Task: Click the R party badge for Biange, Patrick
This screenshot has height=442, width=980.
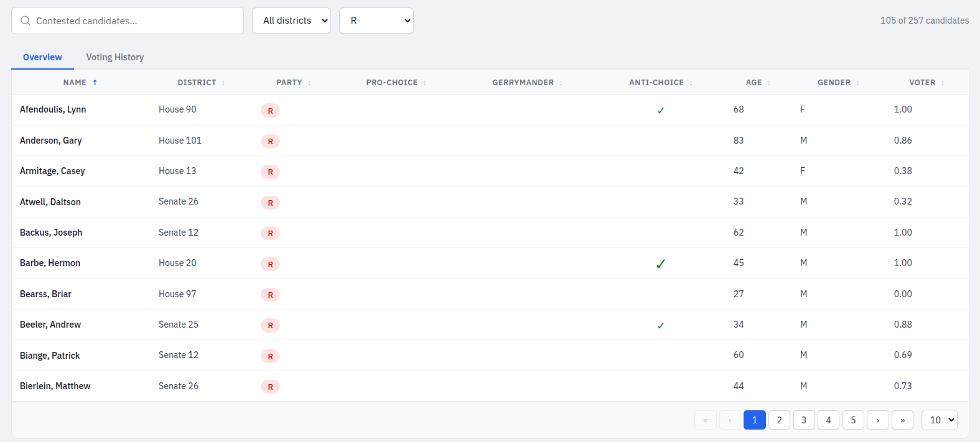Action: pyautogui.click(x=270, y=356)
